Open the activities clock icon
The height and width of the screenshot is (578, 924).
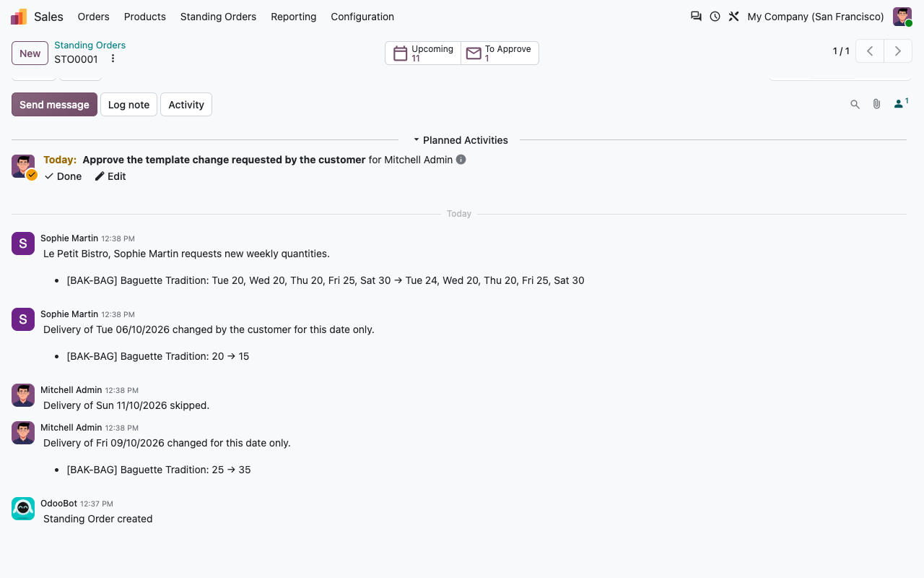pos(715,17)
